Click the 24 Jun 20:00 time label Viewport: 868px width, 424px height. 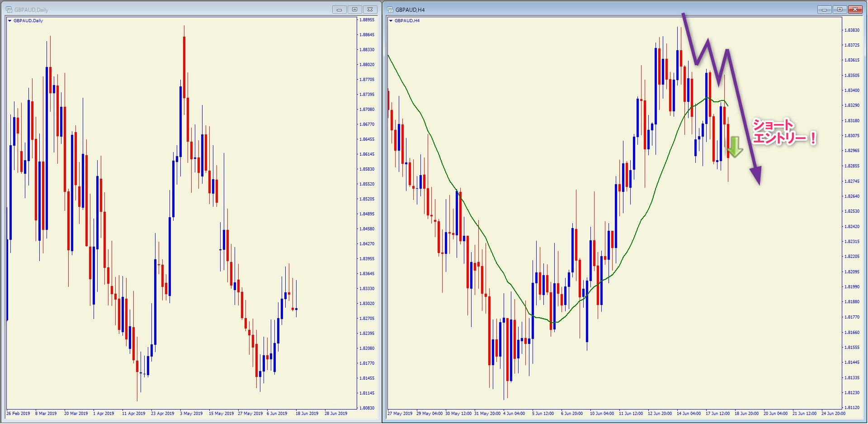tap(833, 414)
